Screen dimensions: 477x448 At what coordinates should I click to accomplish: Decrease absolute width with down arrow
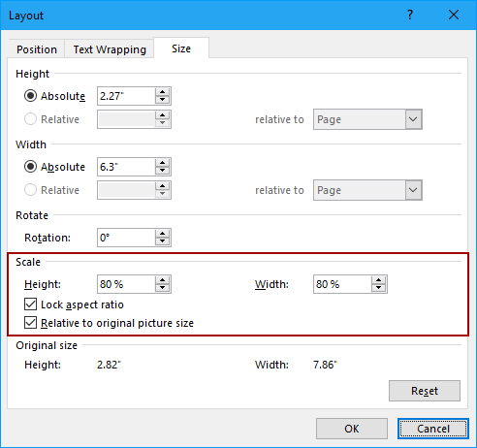coord(162,171)
